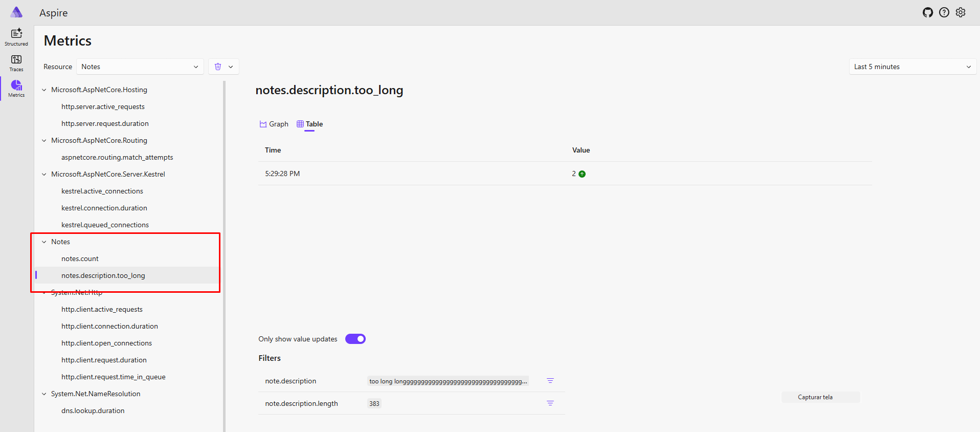Open http.client.request.duration metric

tap(104, 360)
